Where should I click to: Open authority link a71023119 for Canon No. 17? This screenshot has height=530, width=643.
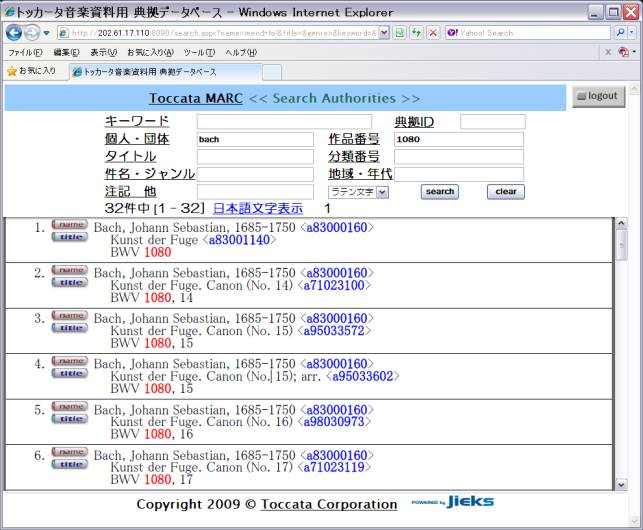[334, 467]
